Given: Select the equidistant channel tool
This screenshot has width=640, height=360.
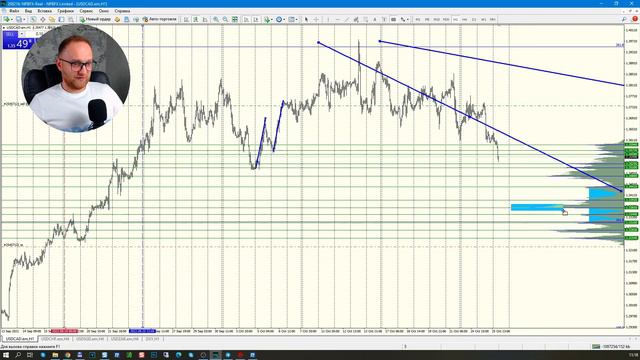Looking at the screenshot, I should (356, 19).
